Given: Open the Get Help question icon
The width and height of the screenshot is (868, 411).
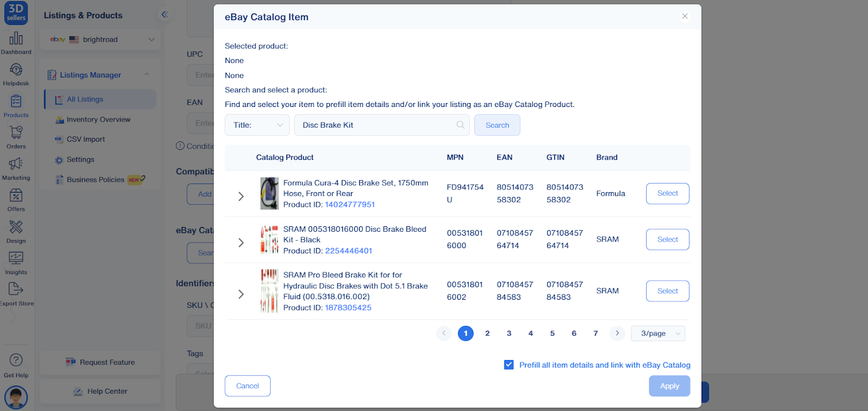Looking at the screenshot, I should point(16,365).
